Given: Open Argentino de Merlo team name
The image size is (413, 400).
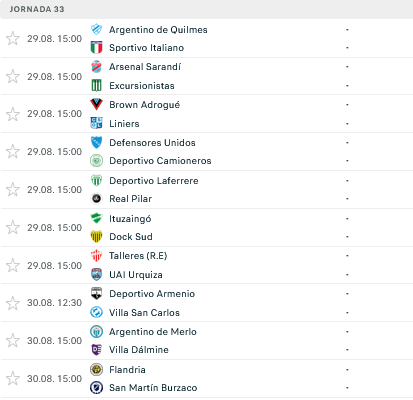Looking at the screenshot, I should tap(153, 332).
